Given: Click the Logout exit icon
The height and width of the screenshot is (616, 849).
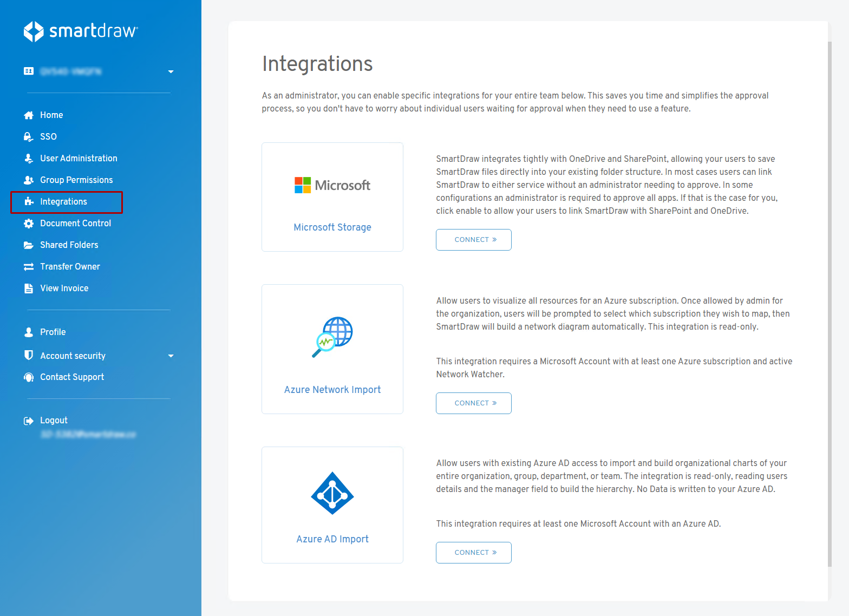Looking at the screenshot, I should [29, 421].
